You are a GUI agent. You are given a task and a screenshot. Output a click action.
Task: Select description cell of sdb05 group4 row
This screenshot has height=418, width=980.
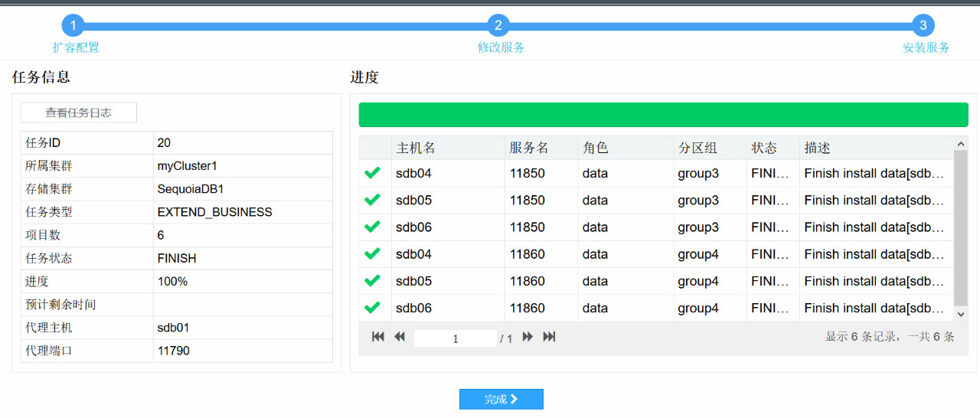(876, 281)
